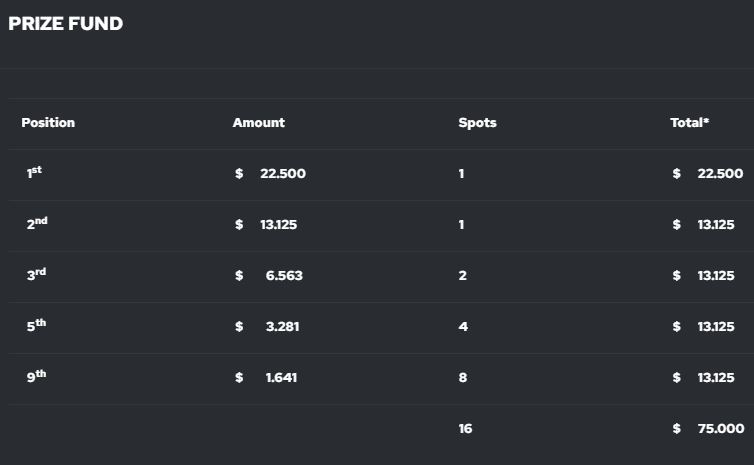
Task: Select the 3.281 amount value
Action: coord(282,327)
